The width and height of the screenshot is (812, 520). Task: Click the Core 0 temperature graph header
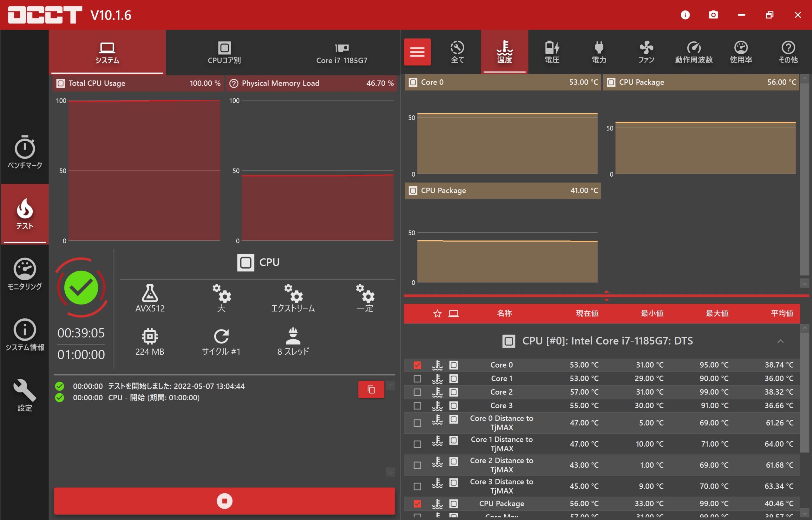pyautogui.click(x=502, y=83)
